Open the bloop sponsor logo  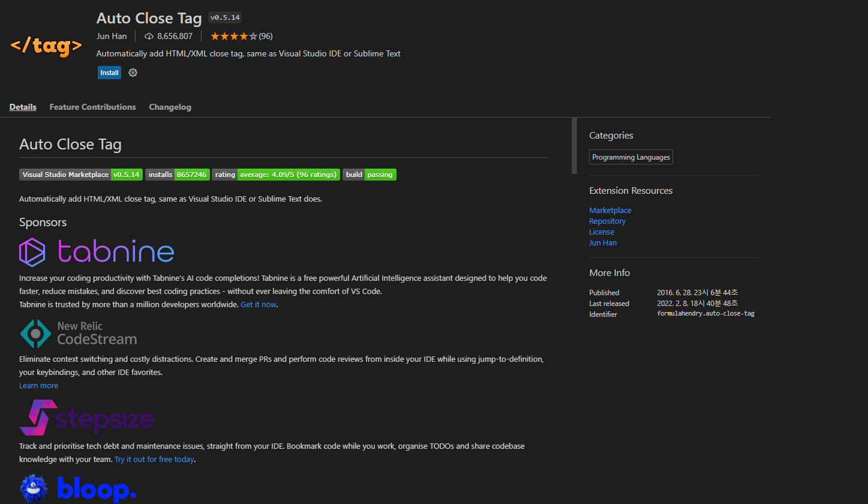tap(78, 488)
